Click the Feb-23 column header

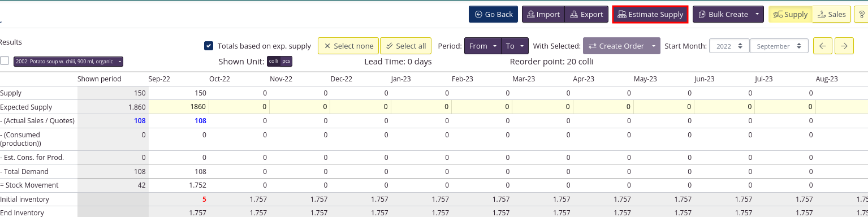point(462,79)
